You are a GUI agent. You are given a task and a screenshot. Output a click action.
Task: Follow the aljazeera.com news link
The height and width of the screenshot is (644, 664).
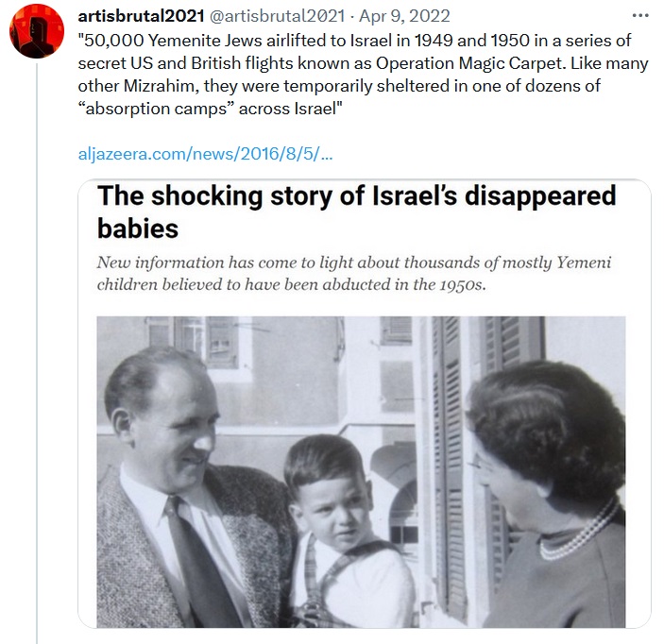point(205,153)
